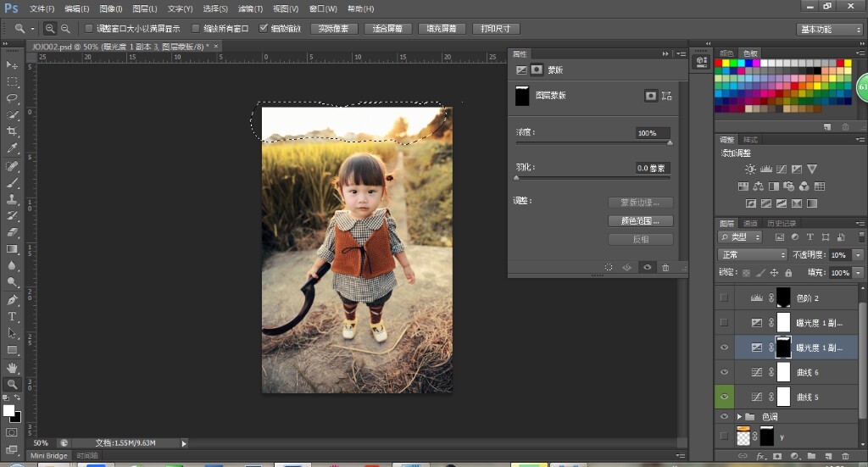Viewport: 868px width, 467px height.
Task: Select the Crop tool
Action: click(12, 131)
